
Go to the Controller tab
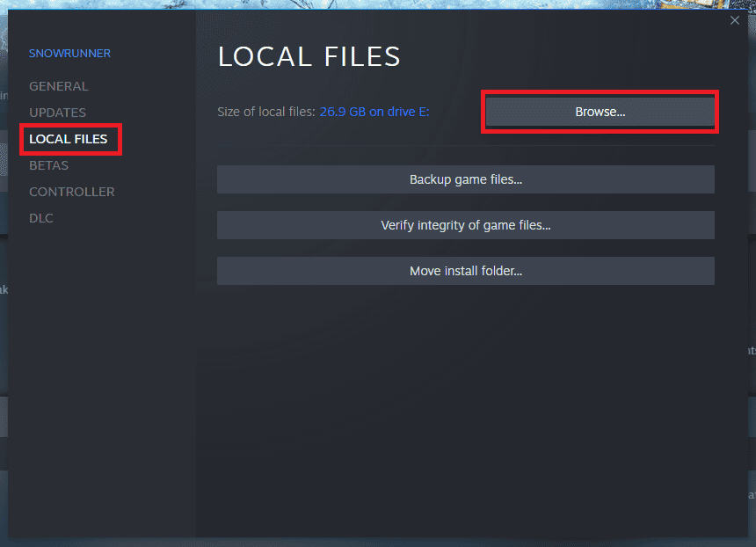click(72, 192)
